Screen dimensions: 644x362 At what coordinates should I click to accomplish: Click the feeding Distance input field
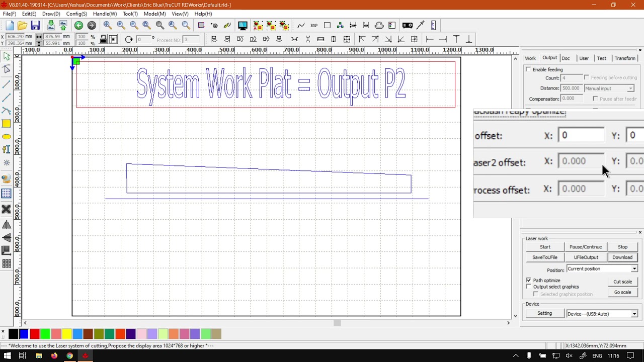coord(572,88)
